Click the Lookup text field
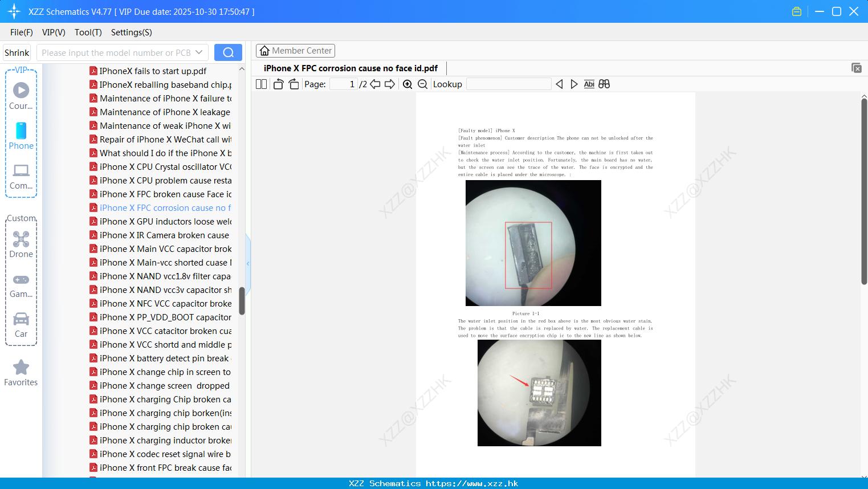Screen dimensions: 868x489 pos(508,84)
